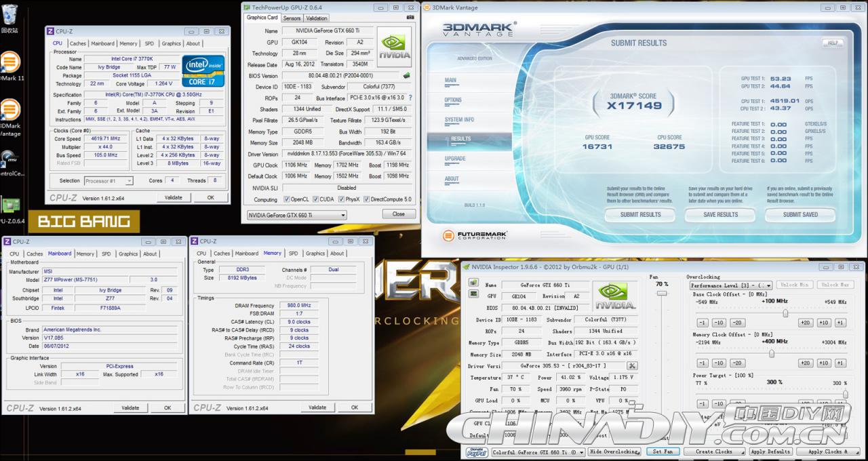Viewport: 868px width, 461px height.
Task: Click the NVIDIA logo in NVIDIA Inspector
Action: 614,296
